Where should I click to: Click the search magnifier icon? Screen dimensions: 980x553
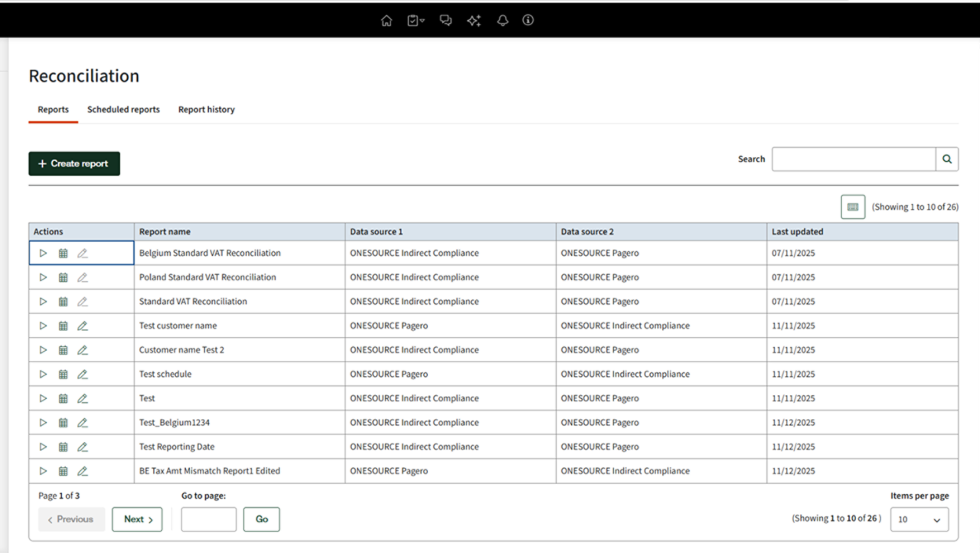pyautogui.click(x=947, y=159)
